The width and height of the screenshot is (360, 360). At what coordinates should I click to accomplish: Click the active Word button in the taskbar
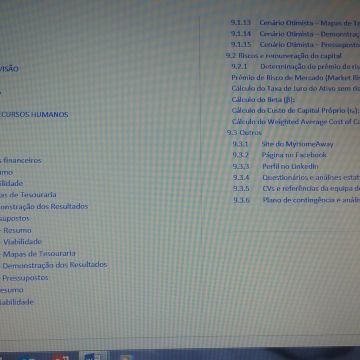click(x=94, y=356)
